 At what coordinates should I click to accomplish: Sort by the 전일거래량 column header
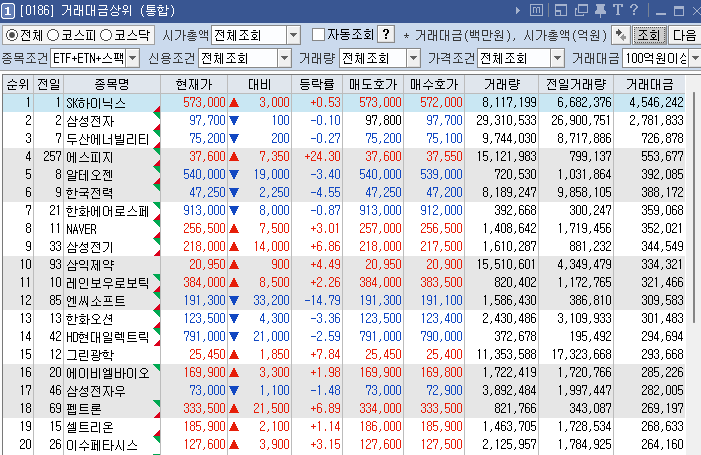point(576,84)
